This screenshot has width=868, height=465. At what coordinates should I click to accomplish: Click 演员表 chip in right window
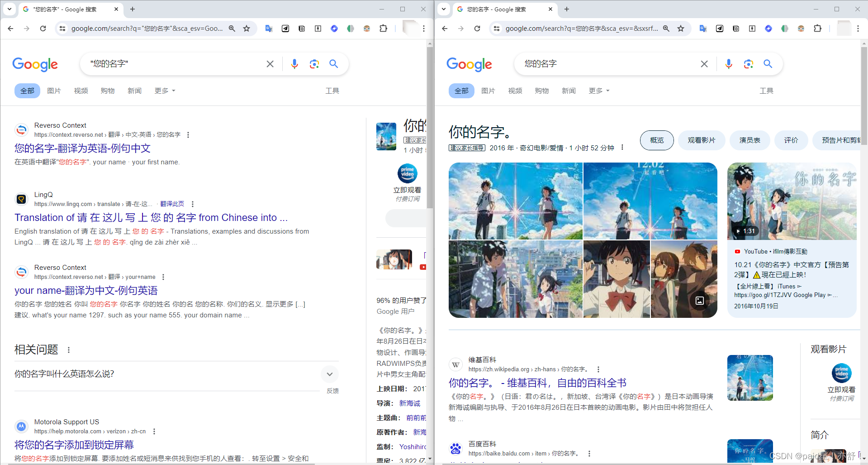(749, 140)
